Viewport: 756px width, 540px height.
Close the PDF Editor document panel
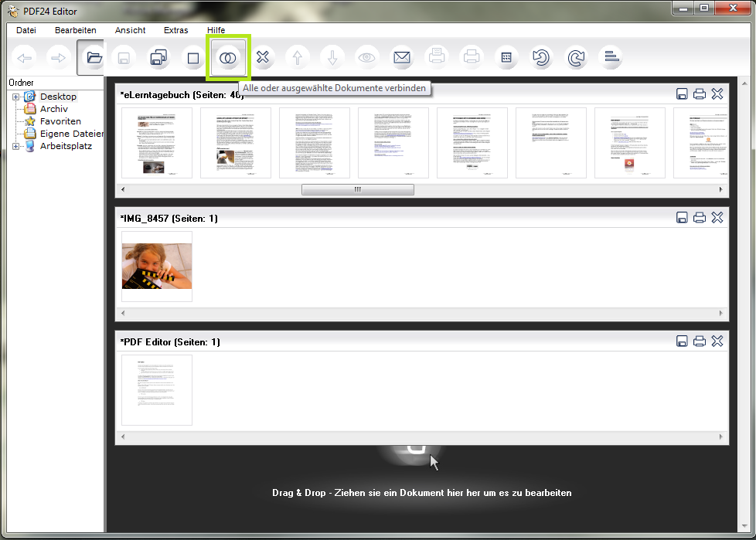[x=717, y=341]
